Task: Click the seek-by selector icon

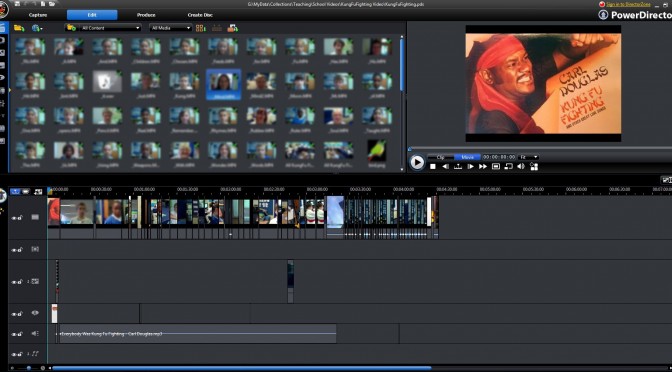Action: [458, 166]
